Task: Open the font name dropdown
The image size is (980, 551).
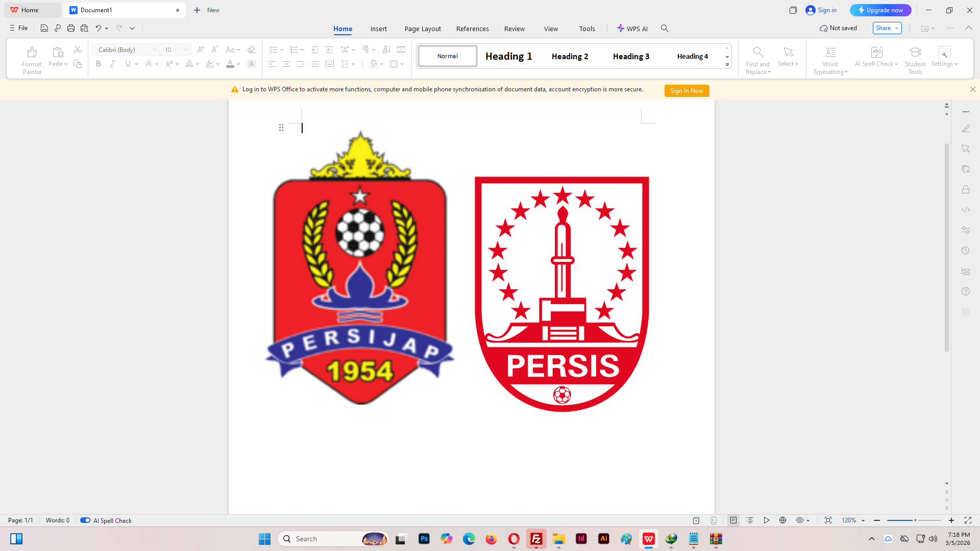Action: coord(155,49)
